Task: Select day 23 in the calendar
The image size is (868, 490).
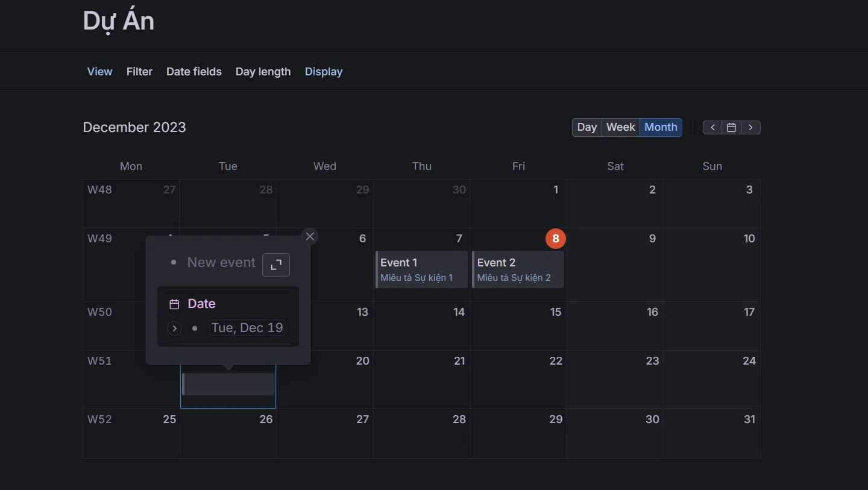Action: [652, 361]
